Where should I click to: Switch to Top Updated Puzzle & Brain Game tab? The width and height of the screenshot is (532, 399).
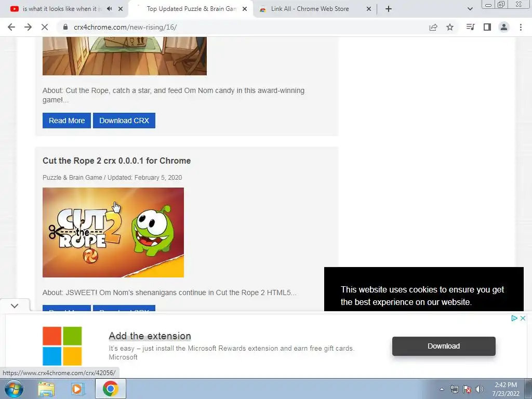pos(192,9)
